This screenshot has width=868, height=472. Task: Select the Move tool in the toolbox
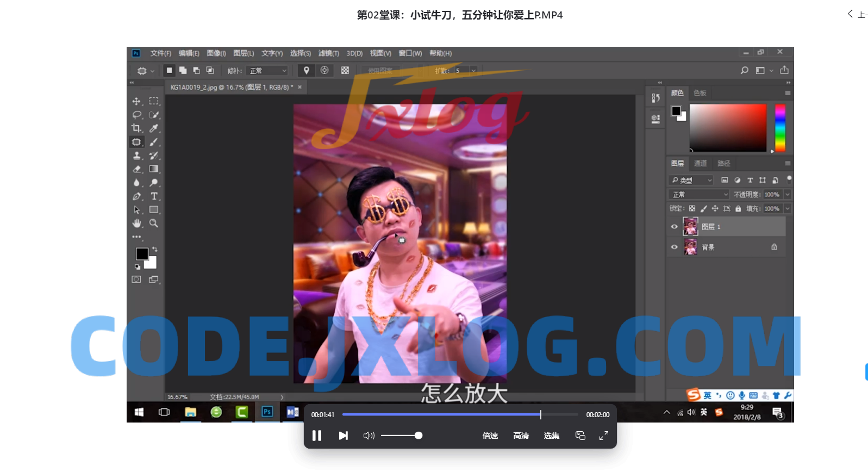pyautogui.click(x=136, y=101)
